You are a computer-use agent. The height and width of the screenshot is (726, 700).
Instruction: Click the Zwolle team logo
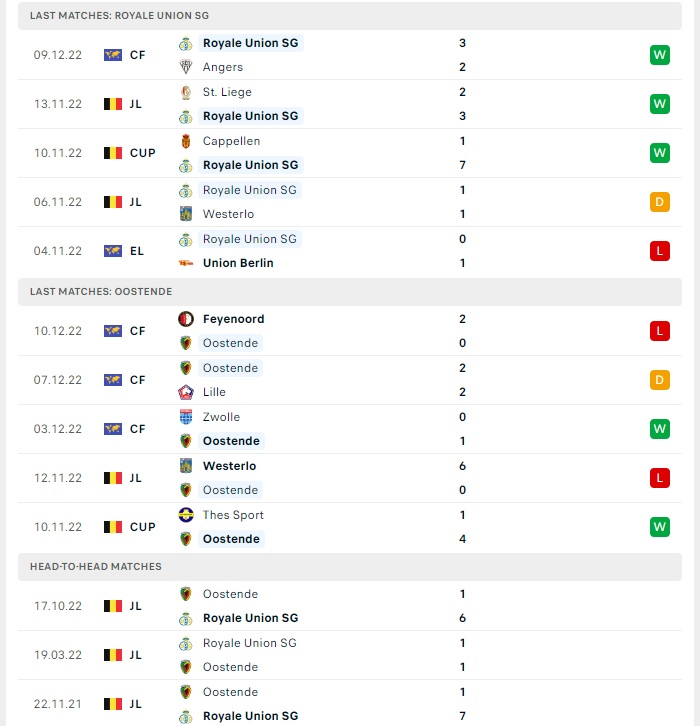click(186, 417)
